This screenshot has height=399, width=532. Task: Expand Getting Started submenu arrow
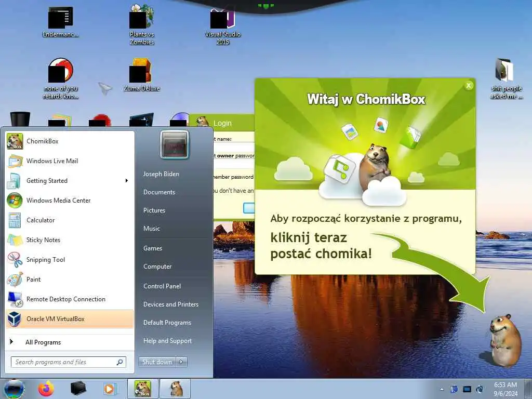(127, 180)
